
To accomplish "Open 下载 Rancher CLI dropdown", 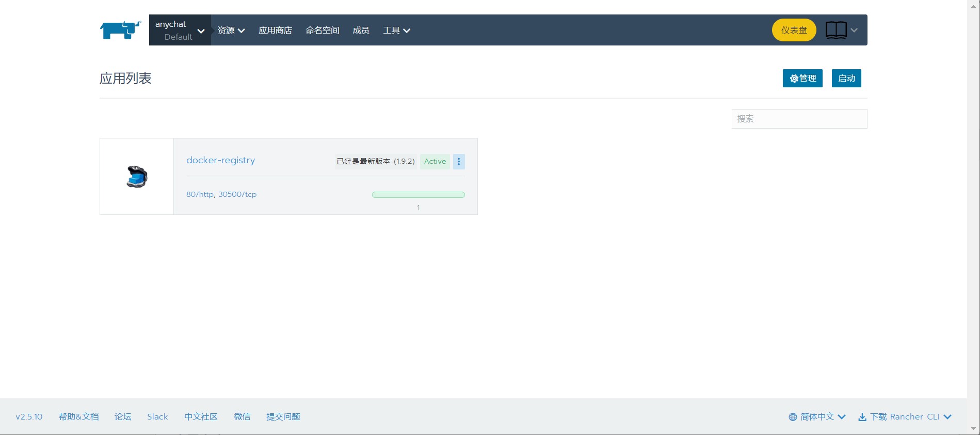I will click(905, 416).
